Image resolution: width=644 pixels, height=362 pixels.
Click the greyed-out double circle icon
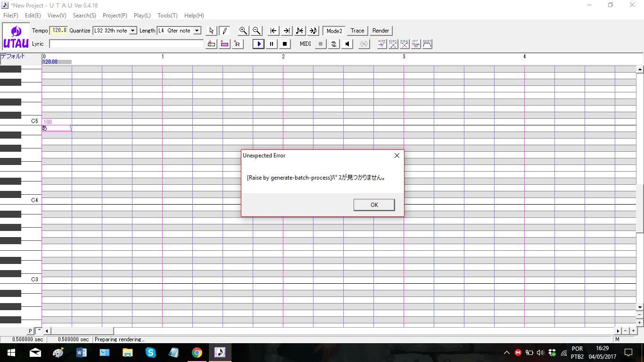tap(364, 44)
